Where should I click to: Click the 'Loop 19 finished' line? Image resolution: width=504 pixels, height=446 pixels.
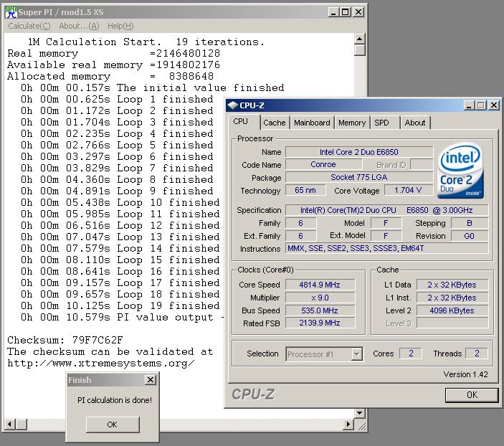(x=120, y=305)
